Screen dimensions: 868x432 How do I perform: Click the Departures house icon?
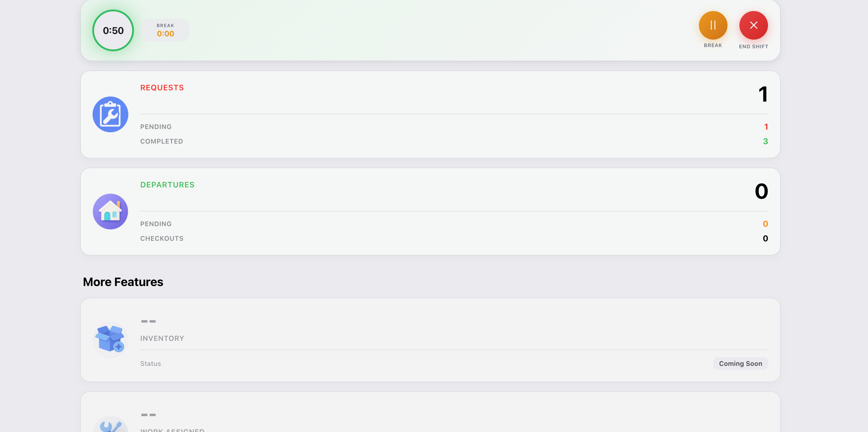[110, 212]
